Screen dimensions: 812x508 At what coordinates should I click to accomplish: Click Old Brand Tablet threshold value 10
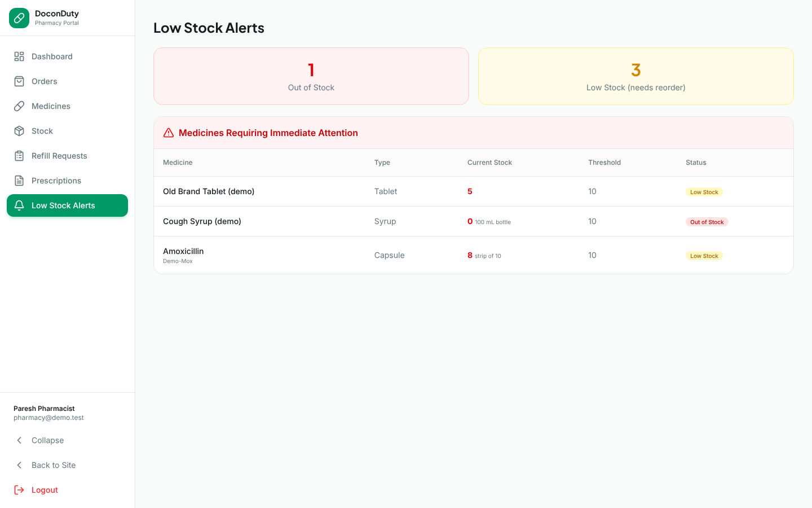pyautogui.click(x=592, y=191)
